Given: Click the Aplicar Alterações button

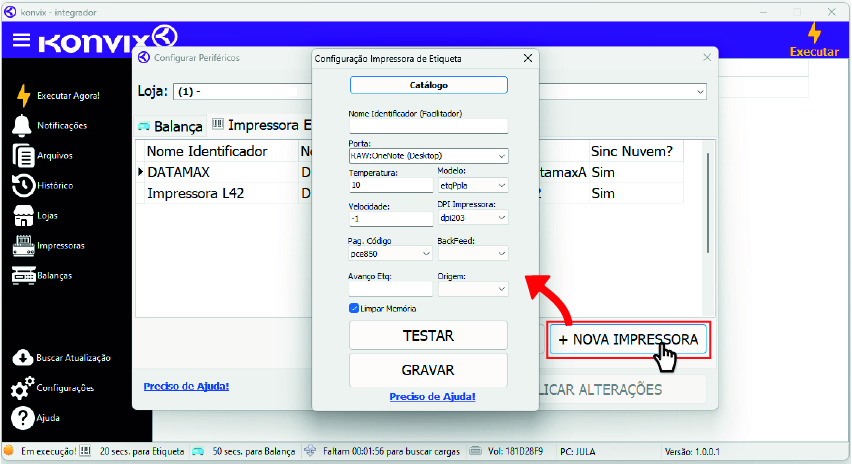Looking at the screenshot, I should coord(622,390).
